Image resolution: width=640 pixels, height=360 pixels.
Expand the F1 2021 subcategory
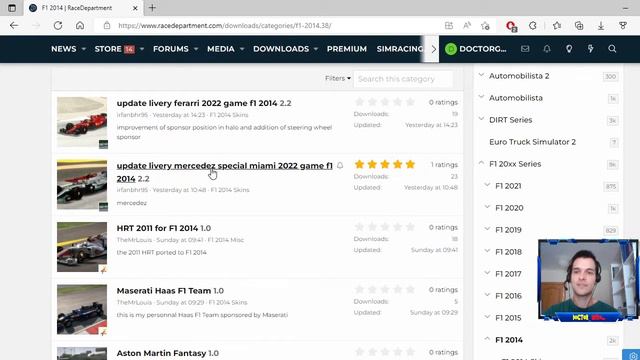[487, 185]
